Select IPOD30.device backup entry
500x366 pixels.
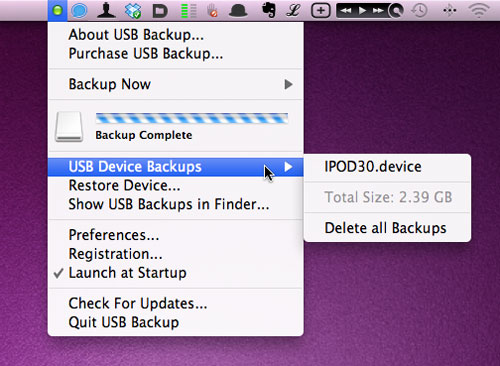click(x=387, y=167)
